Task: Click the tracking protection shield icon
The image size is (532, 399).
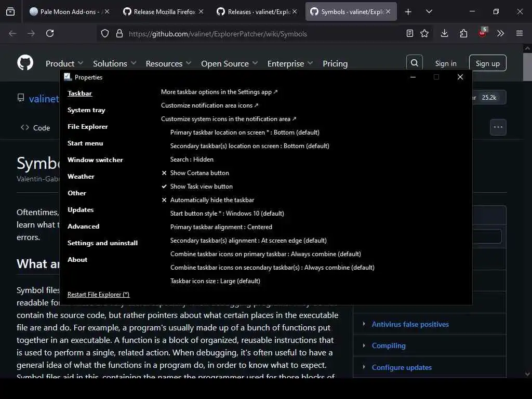Action: click(105, 33)
